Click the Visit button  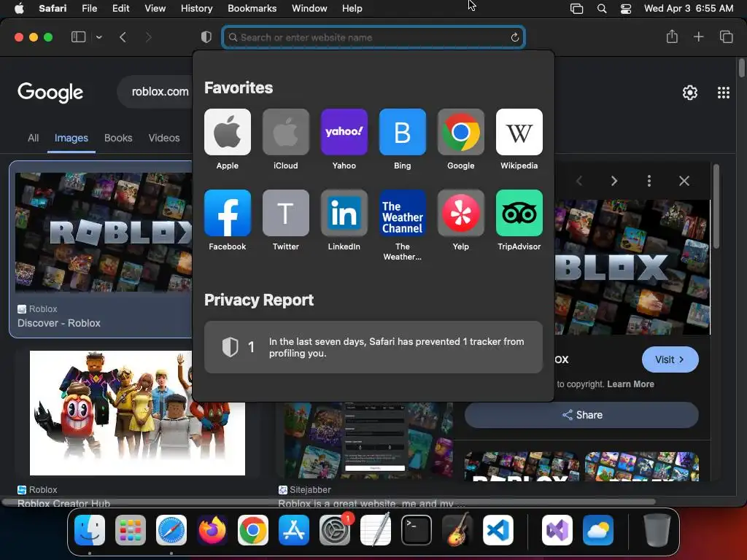click(670, 359)
